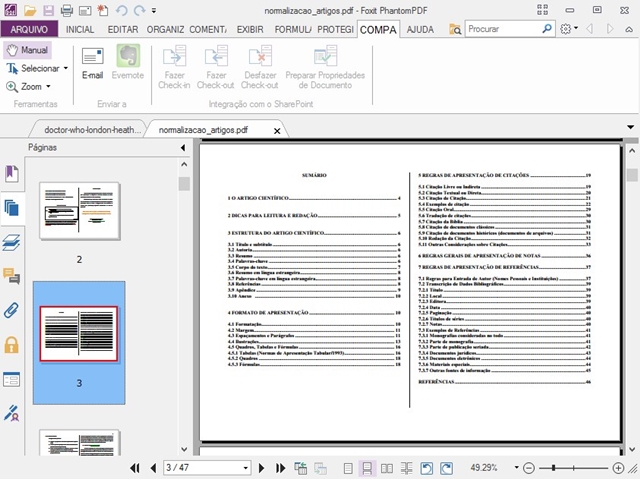
Task: Rotate the view clockwise
Action: (x=446, y=468)
